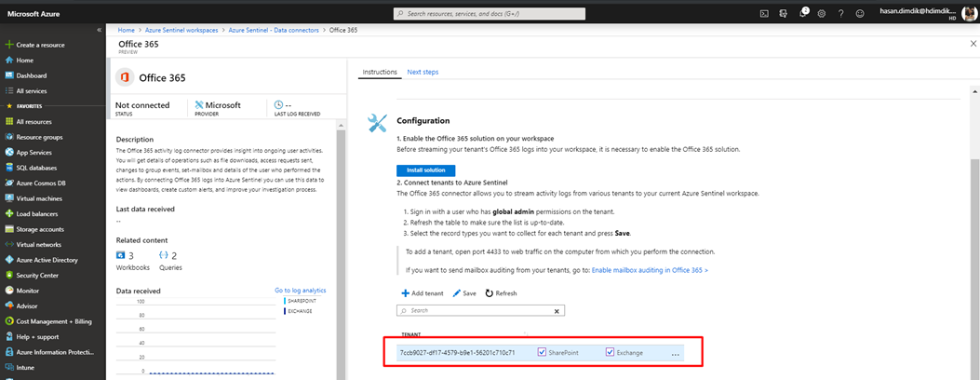Open Azure Information Protection in the sidebar
This screenshot has height=380, width=980.
(x=56, y=352)
